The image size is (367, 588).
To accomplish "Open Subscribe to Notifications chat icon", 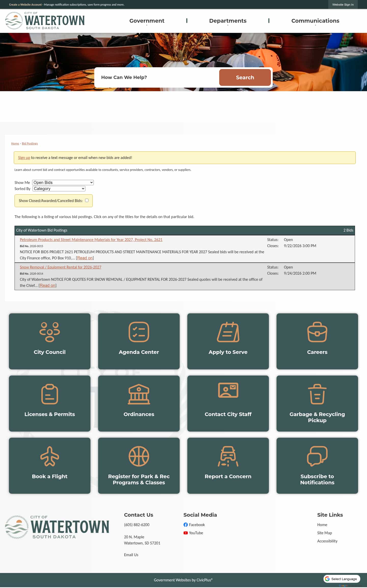I will click(317, 456).
